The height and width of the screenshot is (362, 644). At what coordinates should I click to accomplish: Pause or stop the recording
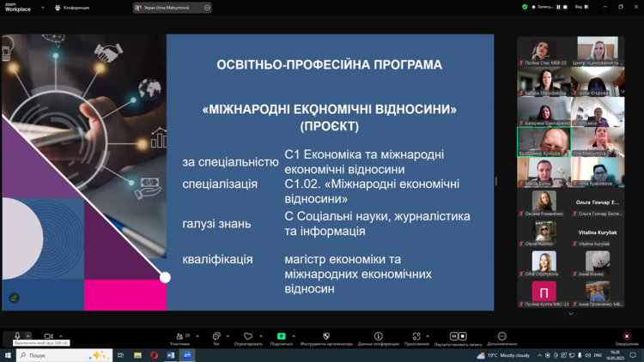coord(458,337)
